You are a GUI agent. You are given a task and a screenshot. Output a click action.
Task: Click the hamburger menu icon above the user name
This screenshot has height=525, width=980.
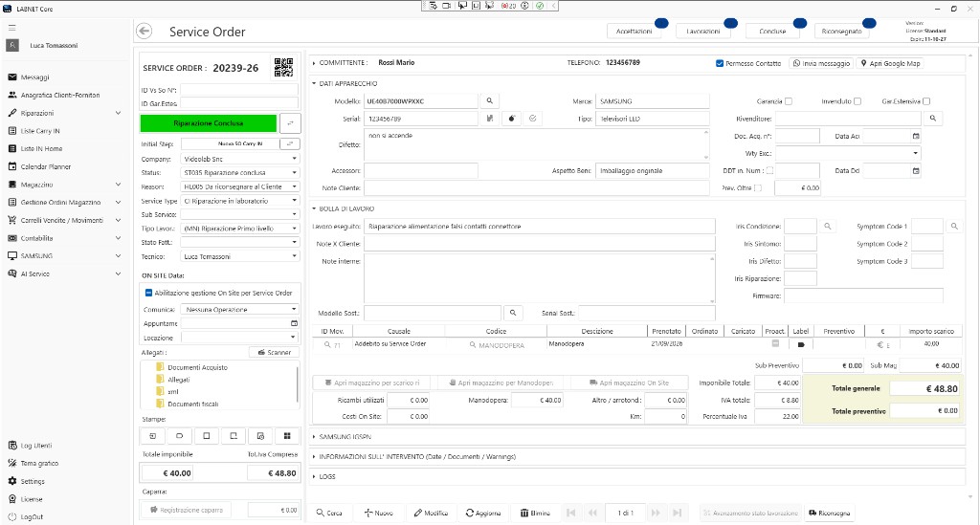tap(11, 28)
